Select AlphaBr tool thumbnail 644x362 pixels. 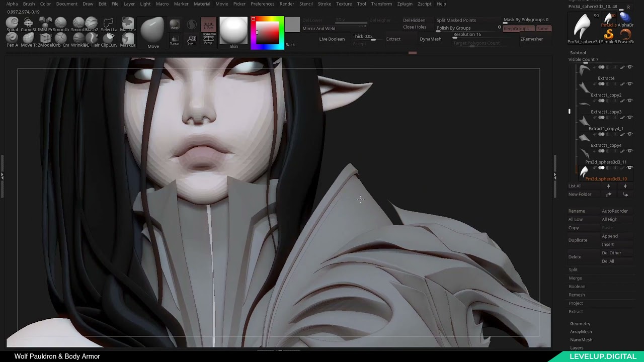click(625, 20)
